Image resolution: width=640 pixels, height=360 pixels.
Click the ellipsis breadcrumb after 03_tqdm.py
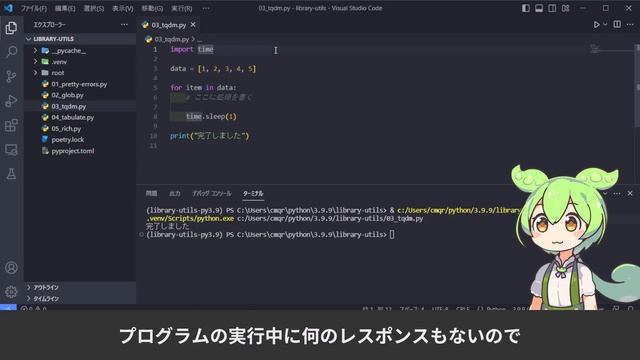pos(200,39)
